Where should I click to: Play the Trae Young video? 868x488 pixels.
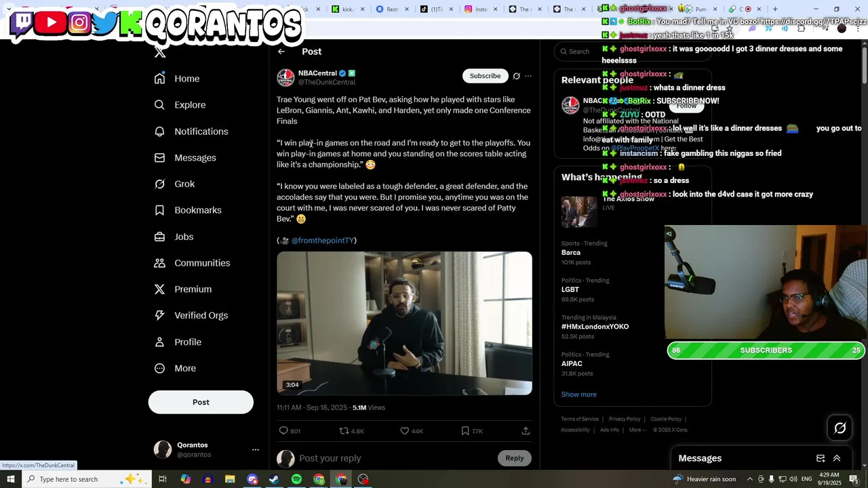[x=404, y=323]
